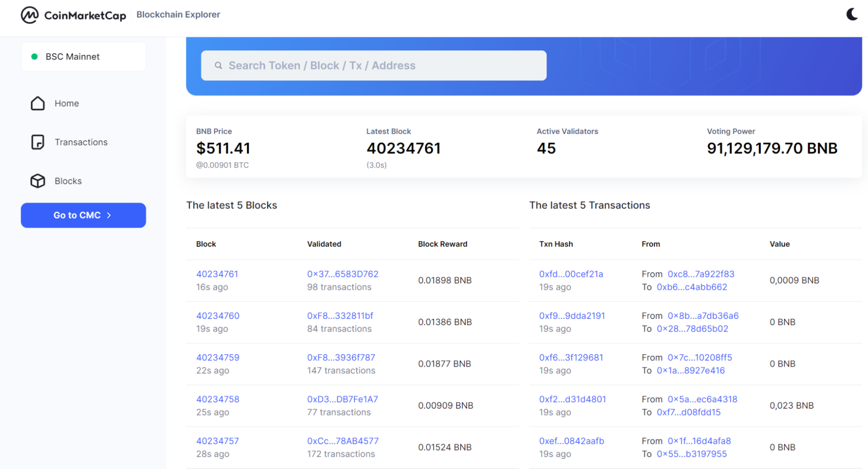The image size is (868, 469).
Task: Click the chevron arrow inside Go to CMC button
Action: 109,215
